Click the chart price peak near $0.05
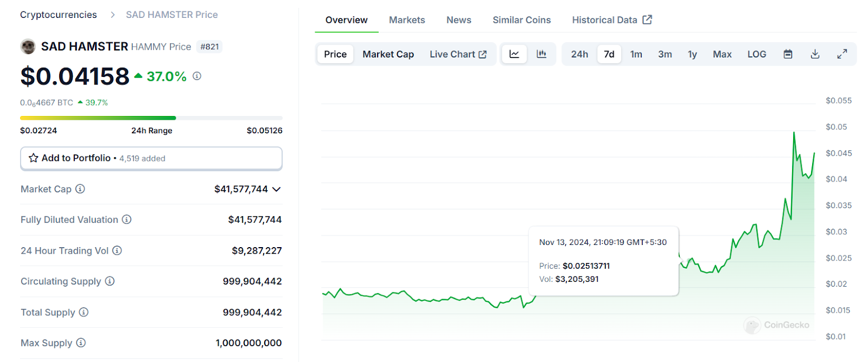 tap(794, 133)
